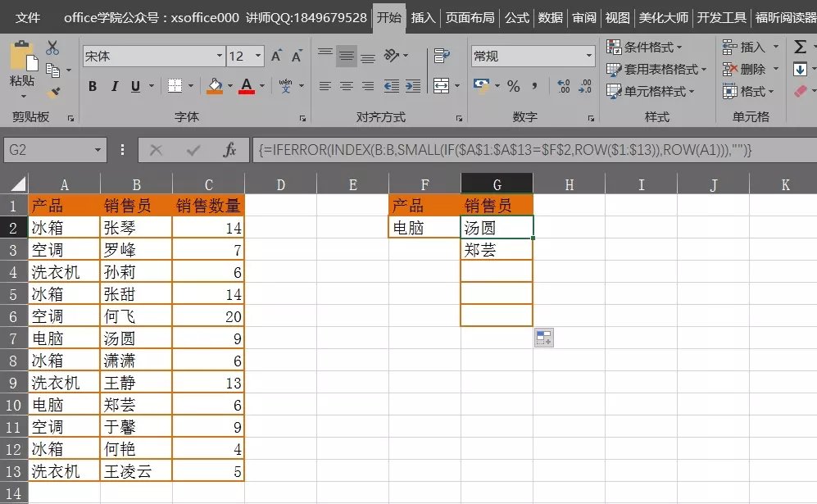Click the Wrap Text icon

[442, 56]
